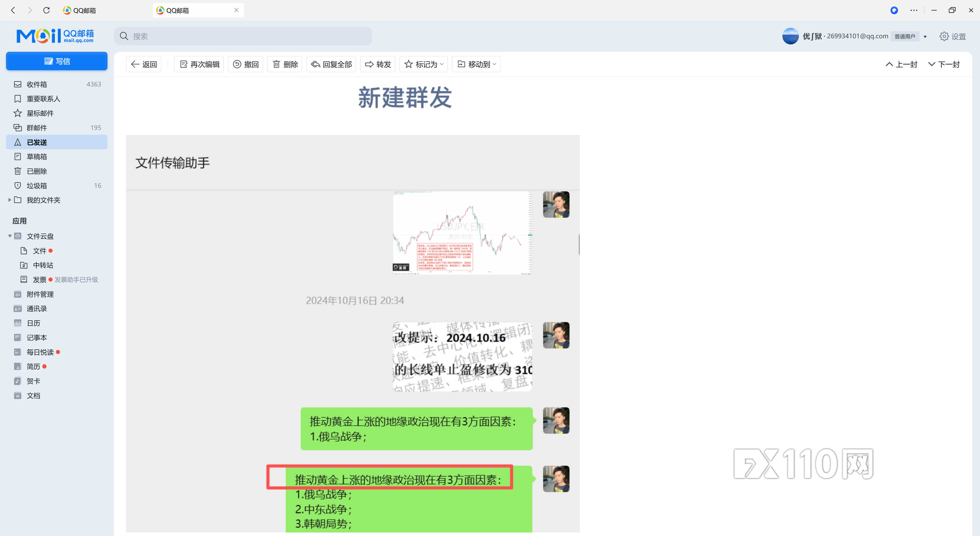Focus the 搜索 search field
Screen dimensions: 980x536
pos(243,36)
